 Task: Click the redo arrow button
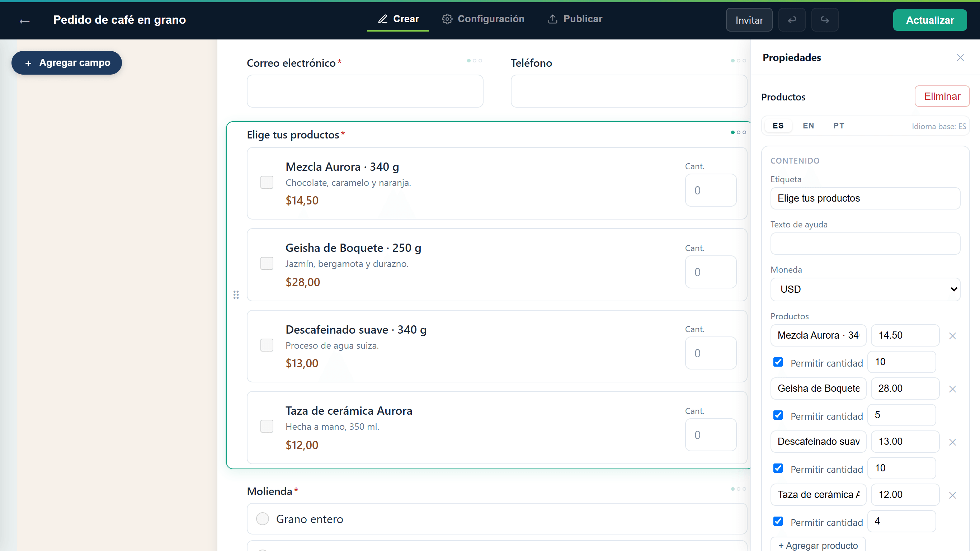[x=824, y=20]
